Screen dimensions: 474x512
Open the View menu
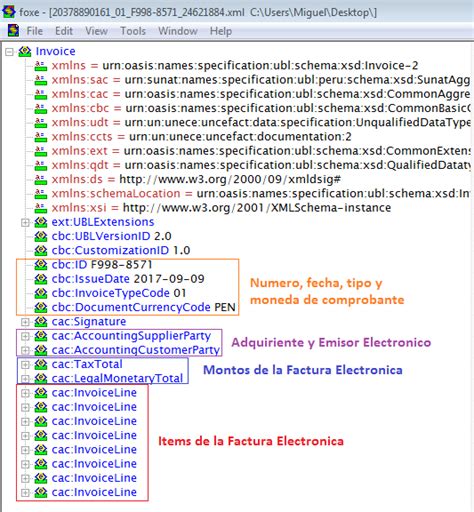tap(96, 31)
